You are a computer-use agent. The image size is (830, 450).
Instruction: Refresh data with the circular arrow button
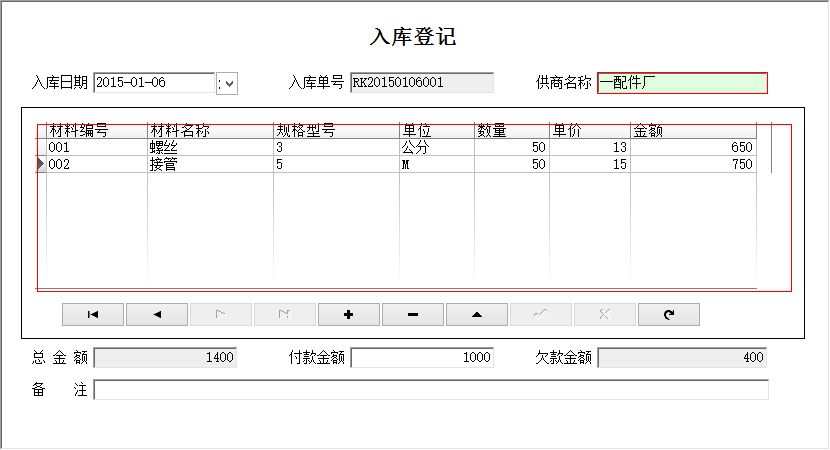[668, 314]
